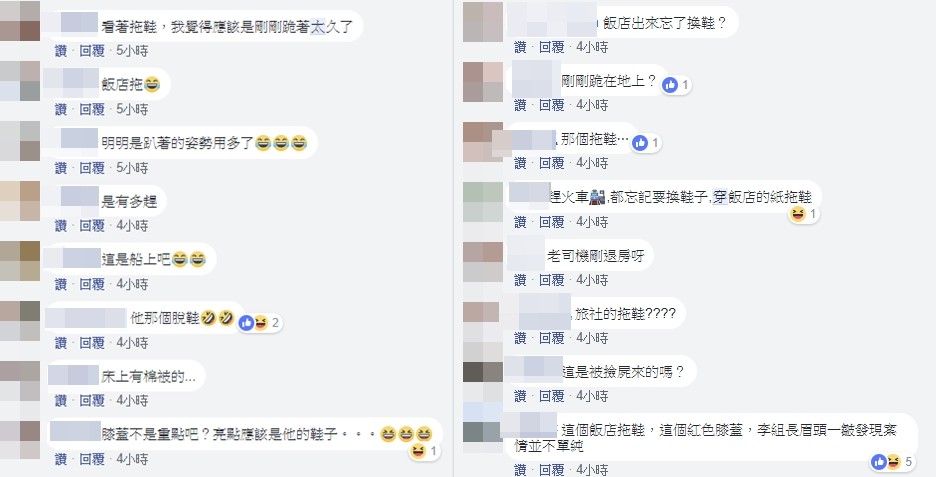The image size is (936, 477).
Task: Click avatar beside 這是船上吧 comment
Action: (20, 261)
